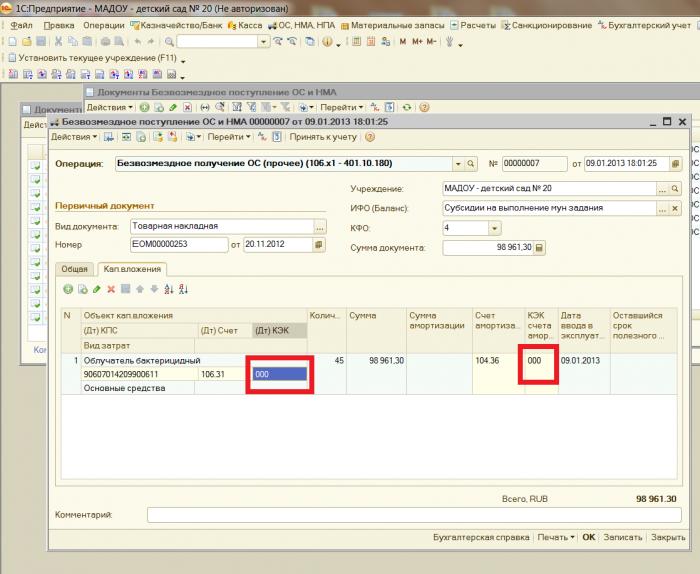
Task: Delete the row with the red X icon
Action: point(111,289)
